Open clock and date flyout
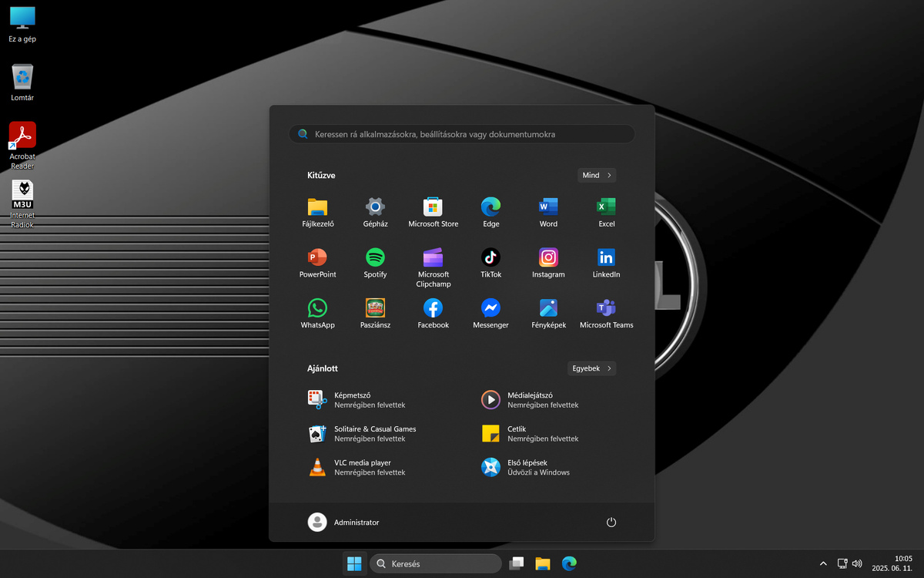Screen dimensions: 924x578 click(x=892, y=564)
